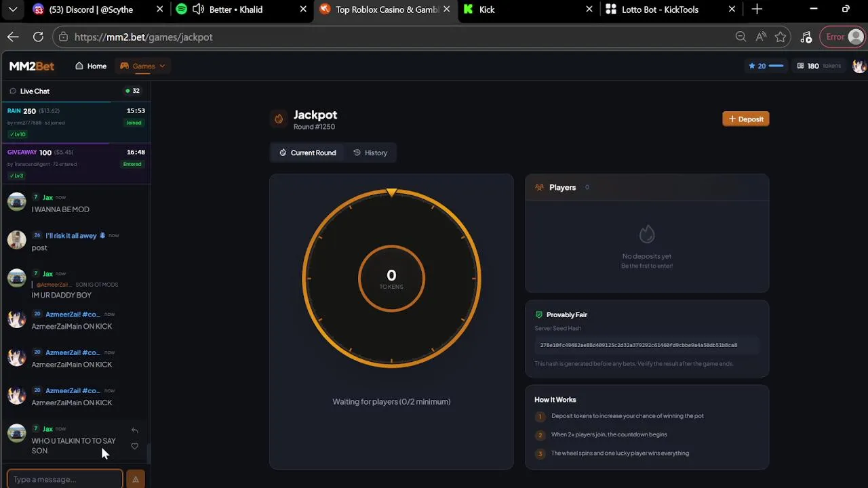The width and height of the screenshot is (868, 488).
Task: Click the jackpot wheel pointer marker
Action: pos(391,192)
